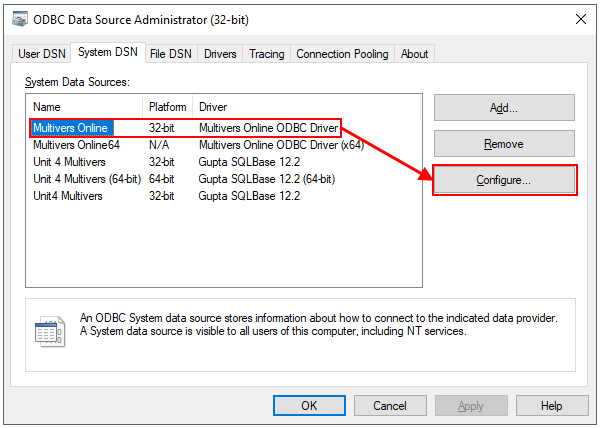
Task: Click the 64-bit platform cell
Action: tap(161, 179)
